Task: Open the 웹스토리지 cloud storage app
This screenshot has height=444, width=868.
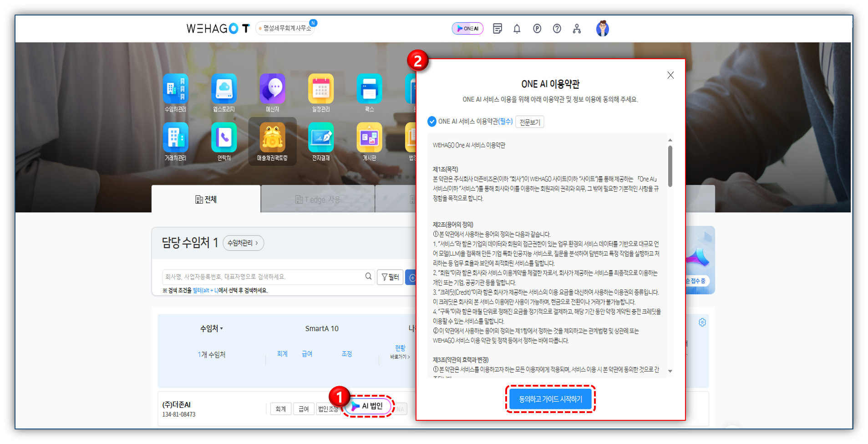Action: 224,89
